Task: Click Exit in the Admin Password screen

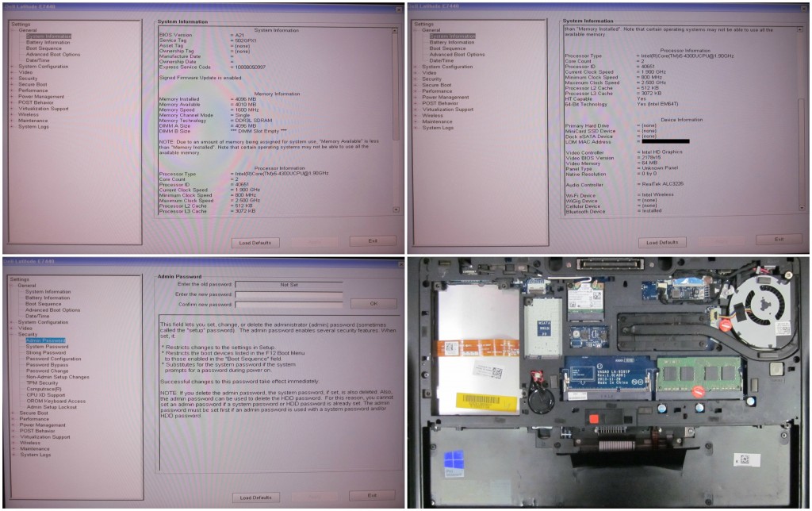Action: tap(373, 495)
